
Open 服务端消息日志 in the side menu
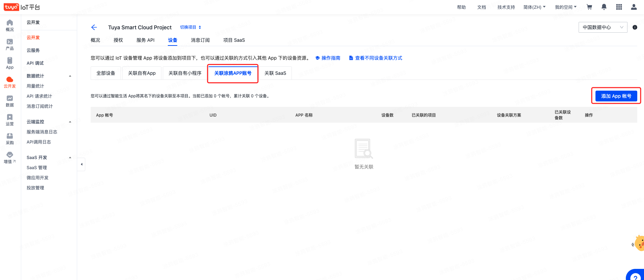42,132
